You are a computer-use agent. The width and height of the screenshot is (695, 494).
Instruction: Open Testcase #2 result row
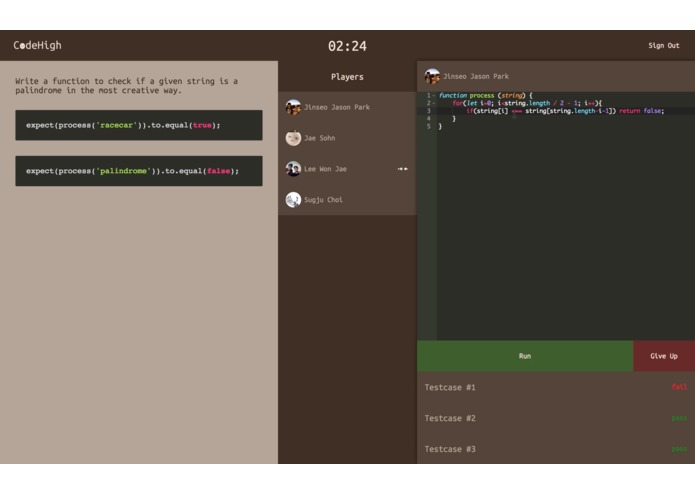point(556,418)
